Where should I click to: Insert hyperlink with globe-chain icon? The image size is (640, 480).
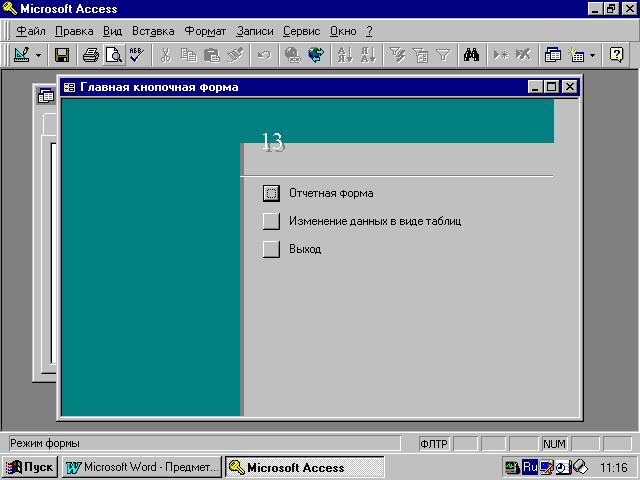coord(292,55)
